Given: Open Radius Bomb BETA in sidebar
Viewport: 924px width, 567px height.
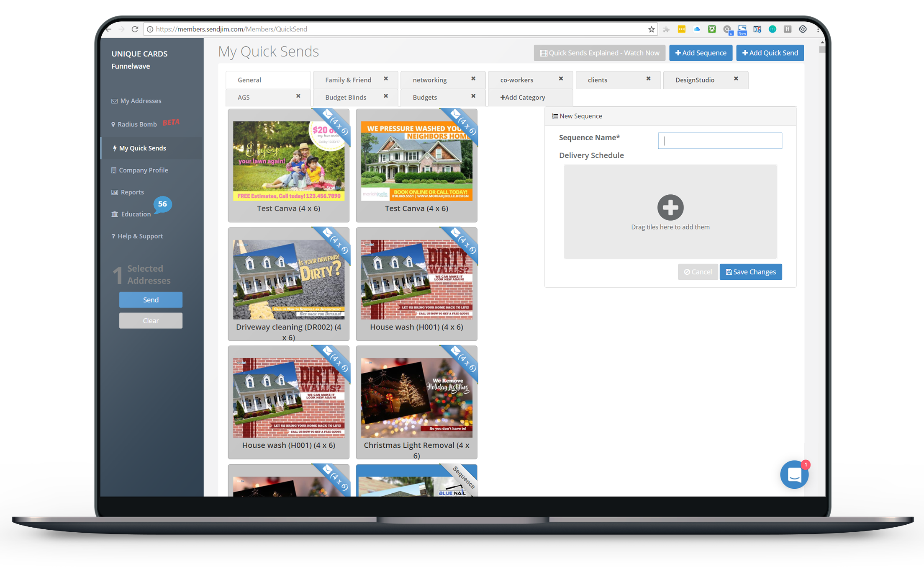Looking at the screenshot, I should [145, 124].
